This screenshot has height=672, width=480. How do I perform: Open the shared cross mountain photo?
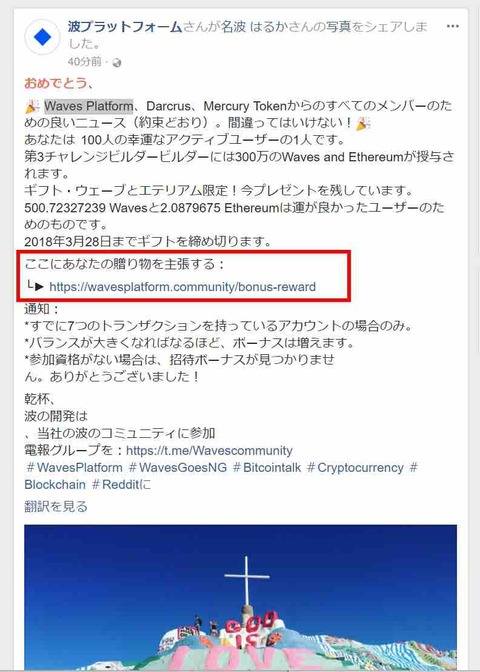[x=240, y=597]
